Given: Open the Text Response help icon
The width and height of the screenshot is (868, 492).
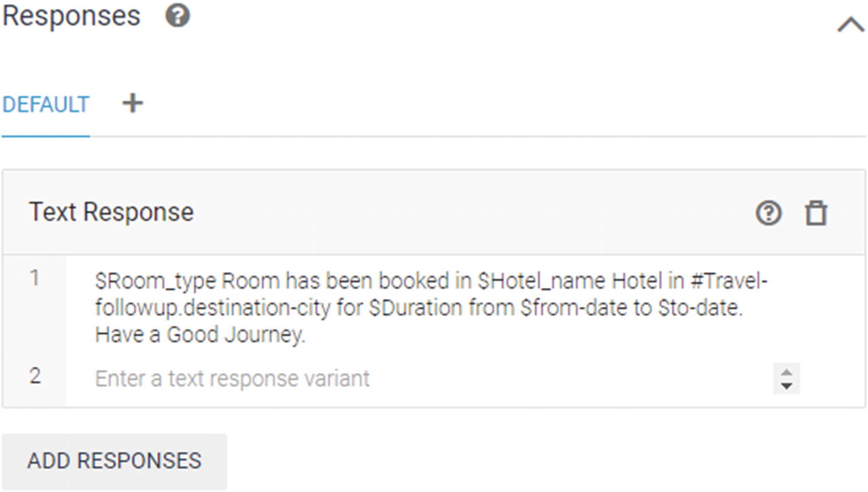Looking at the screenshot, I should tap(769, 214).
